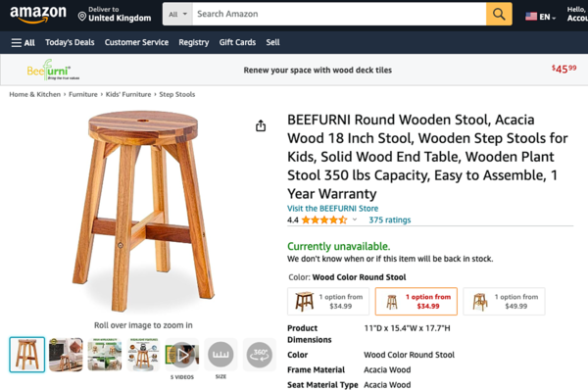
Task: Open the EN language dropdown
Action: point(540,17)
